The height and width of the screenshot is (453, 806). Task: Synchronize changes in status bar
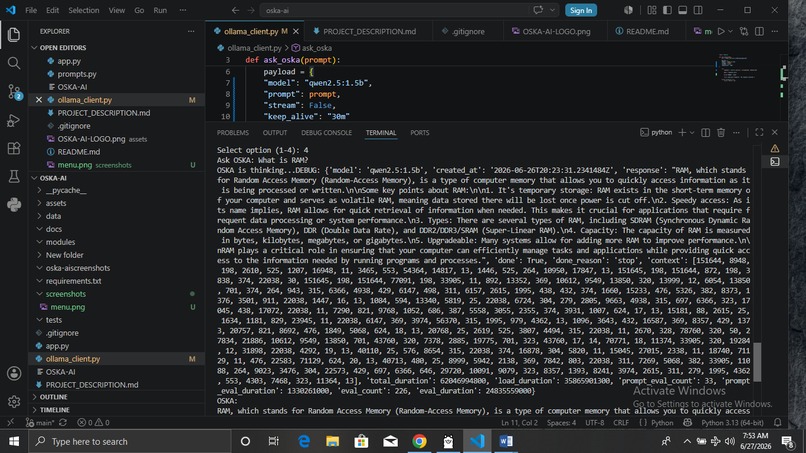(x=63, y=423)
